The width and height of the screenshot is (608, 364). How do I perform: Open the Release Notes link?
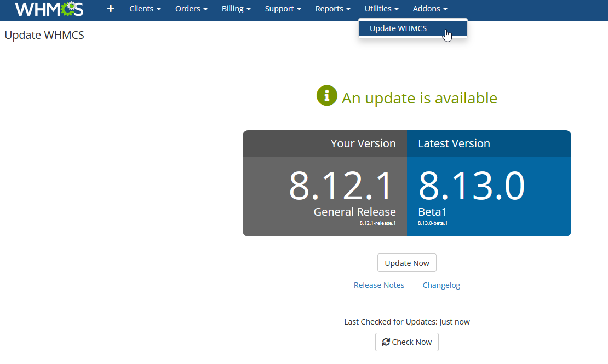pyautogui.click(x=379, y=285)
